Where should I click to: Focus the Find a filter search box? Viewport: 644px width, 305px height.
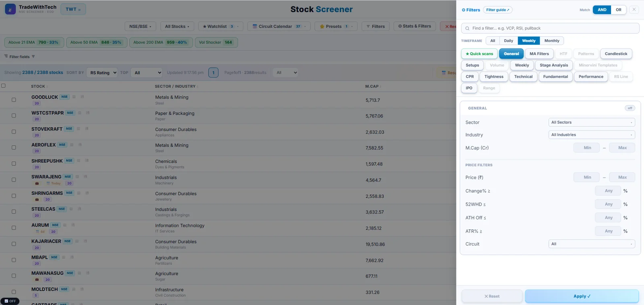pyautogui.click(x=550, y=28)
